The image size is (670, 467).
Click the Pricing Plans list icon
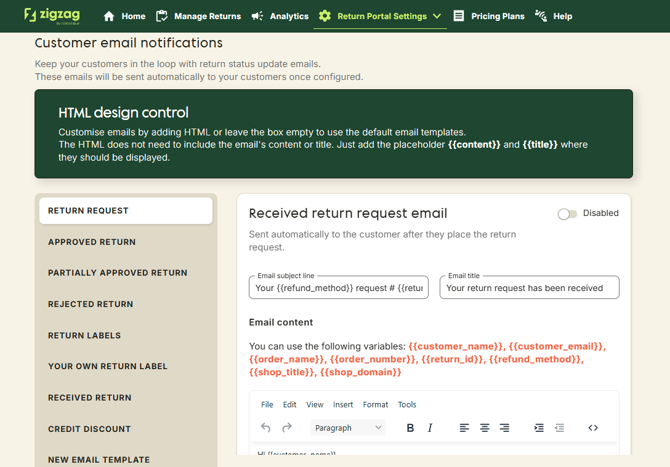point(458,16)
